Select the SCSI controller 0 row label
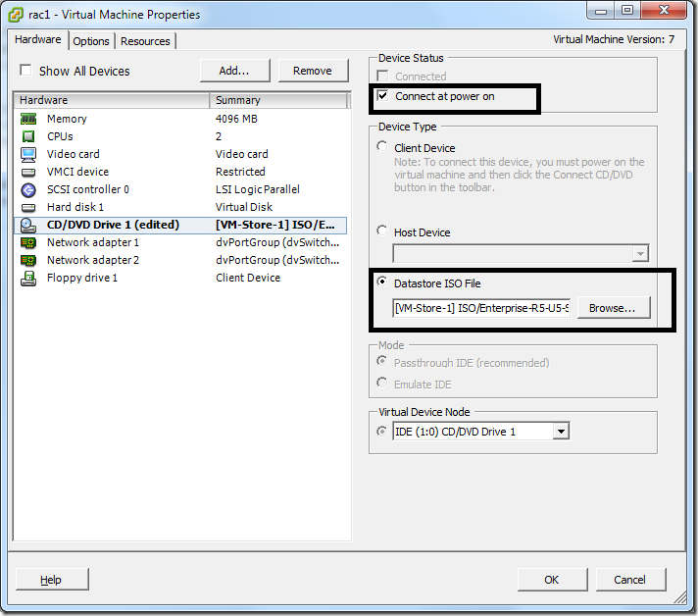This screenshot has height=616, width=698. coord(88,189)
